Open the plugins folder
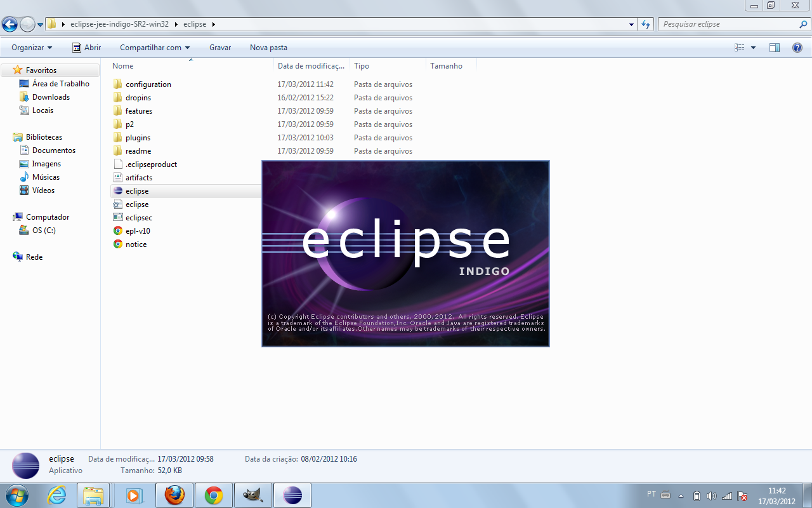Viewport: 812px width, 508px height. point(136,137)
